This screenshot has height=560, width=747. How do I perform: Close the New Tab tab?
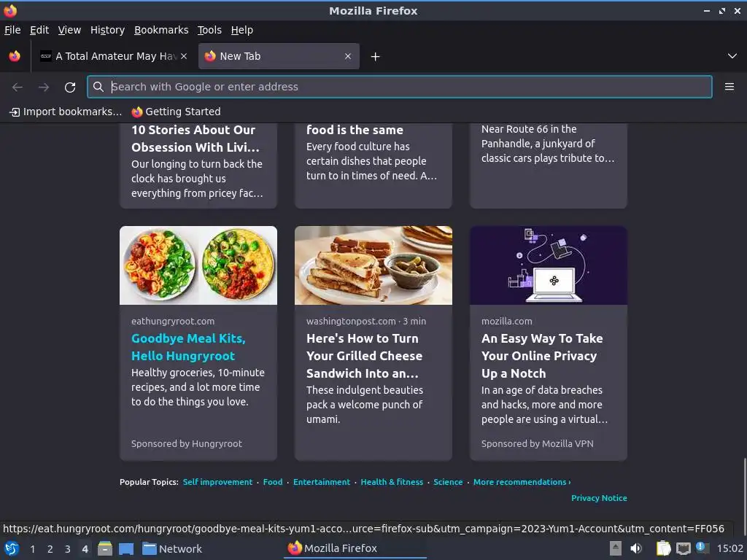coord(348,56)
